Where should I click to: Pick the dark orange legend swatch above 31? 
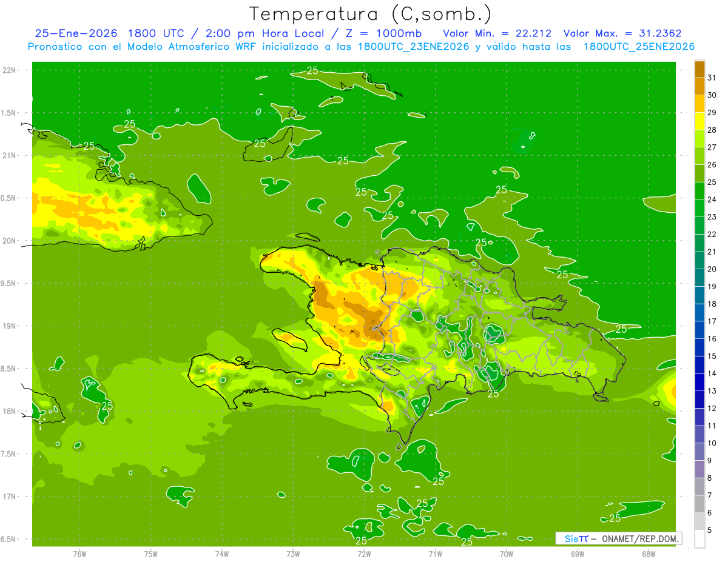(699, 69)
